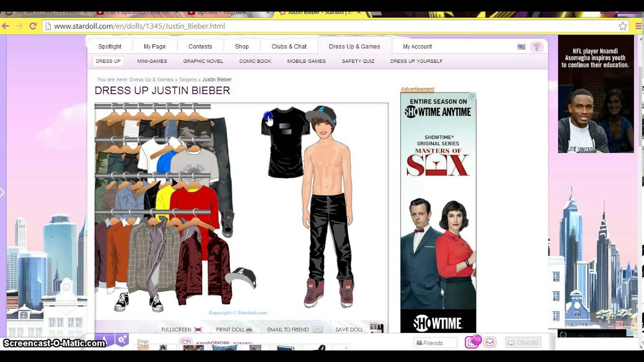
Task: Click the black pants on the doll
Action: [x=329, y=236]
